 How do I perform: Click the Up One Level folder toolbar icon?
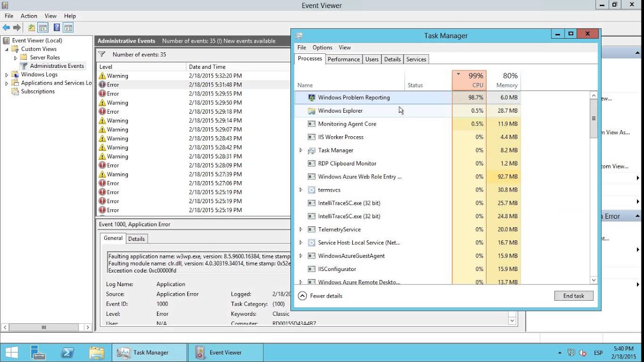32,28
